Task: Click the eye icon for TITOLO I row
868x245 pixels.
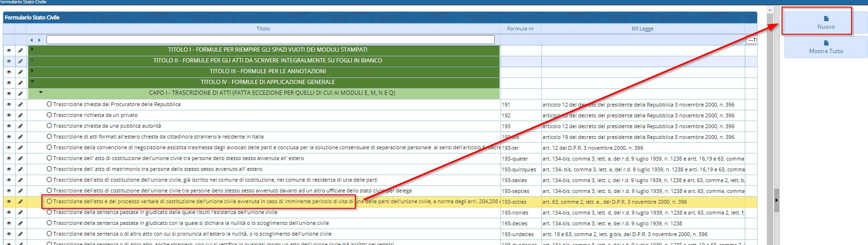Action: pyautogui.click(x=8, y=50)
